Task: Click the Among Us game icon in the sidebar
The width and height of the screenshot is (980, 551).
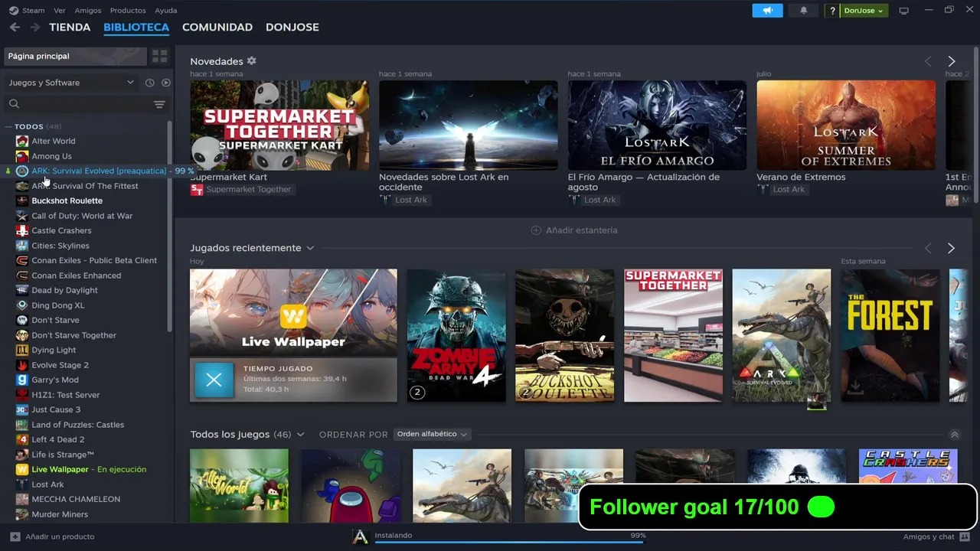Action: [22, 156]
